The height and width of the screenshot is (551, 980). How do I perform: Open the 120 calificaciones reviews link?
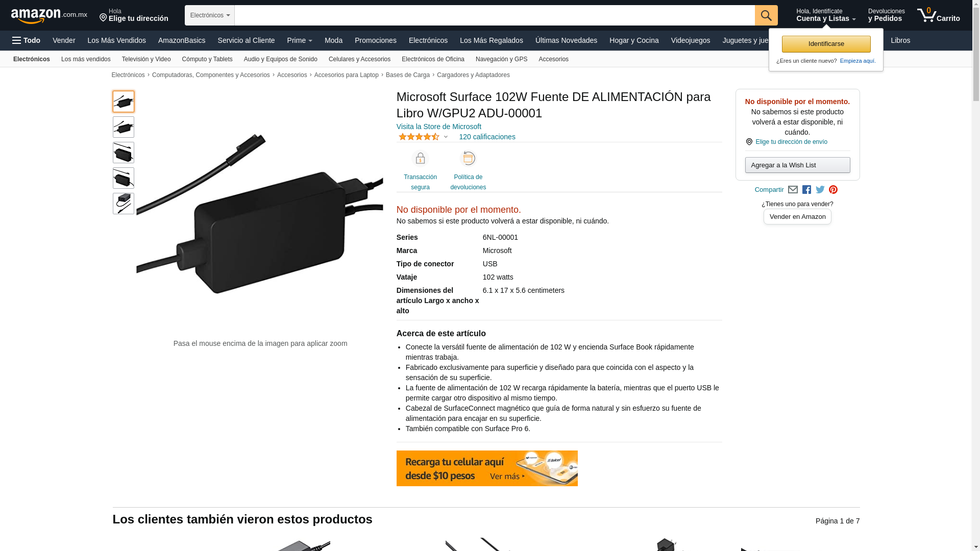[487, 137]
